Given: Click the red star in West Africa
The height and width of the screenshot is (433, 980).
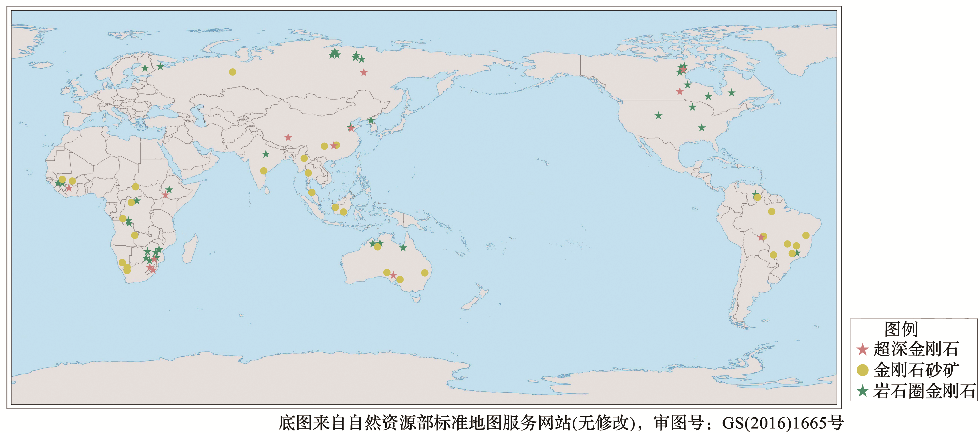Looking at the screenshot, I should coord(68,188).
